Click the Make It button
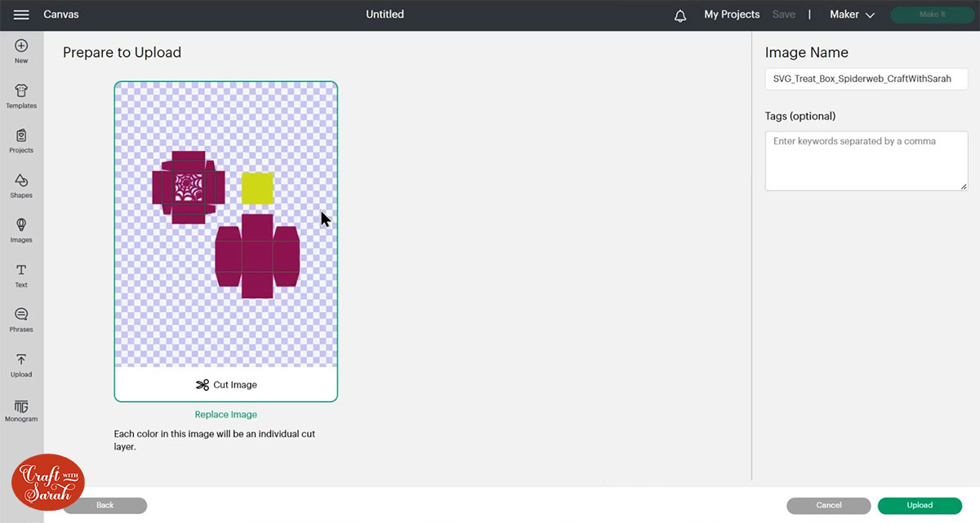Viewport: 980px width, 523px height. tap(932, 15)
